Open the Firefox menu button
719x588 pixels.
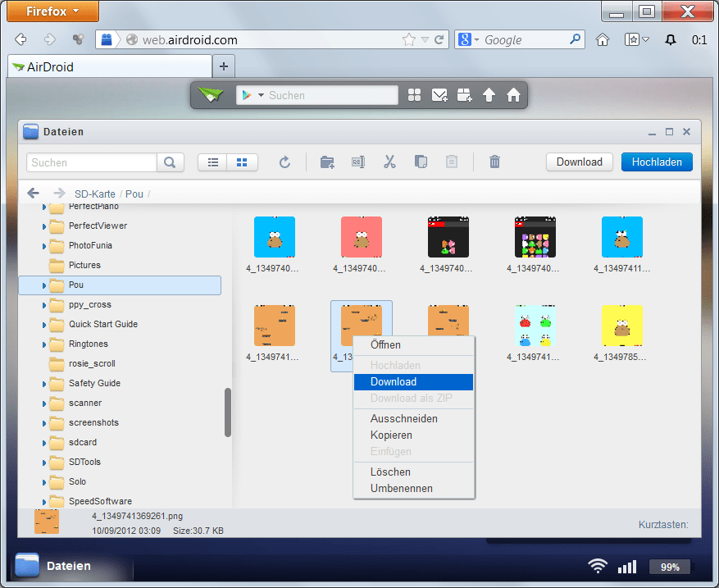(x=52, y=11)
